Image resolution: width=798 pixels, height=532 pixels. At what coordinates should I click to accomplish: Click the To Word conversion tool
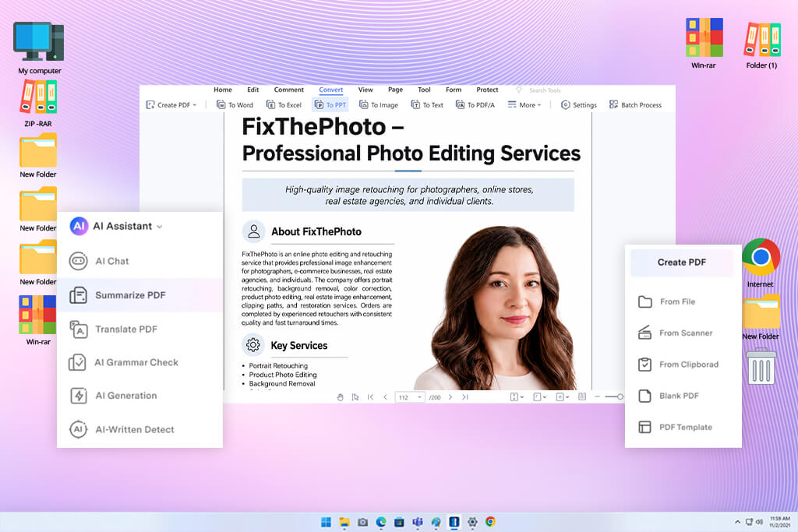235,105
